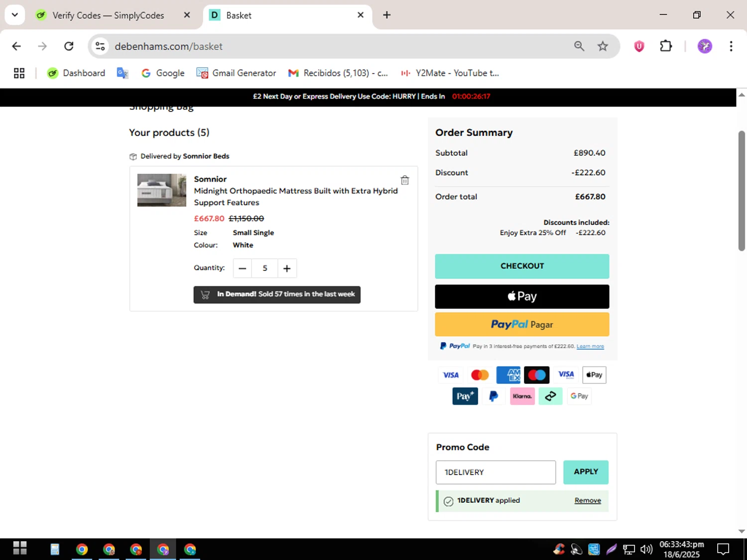Open the Chrome profile avatar
This screenshot has height=560, width=747.
(705, 46)
